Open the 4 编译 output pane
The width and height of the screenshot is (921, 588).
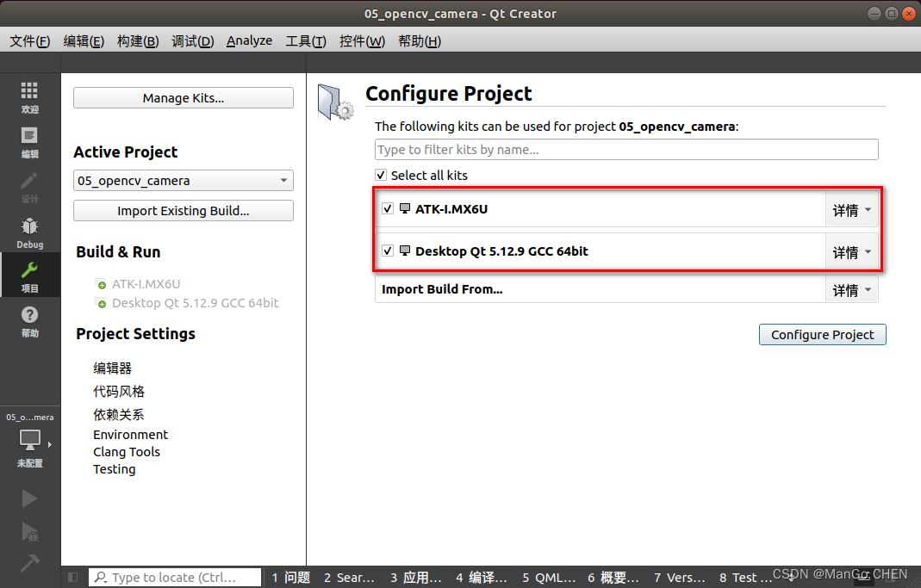(x=481, y=578)
